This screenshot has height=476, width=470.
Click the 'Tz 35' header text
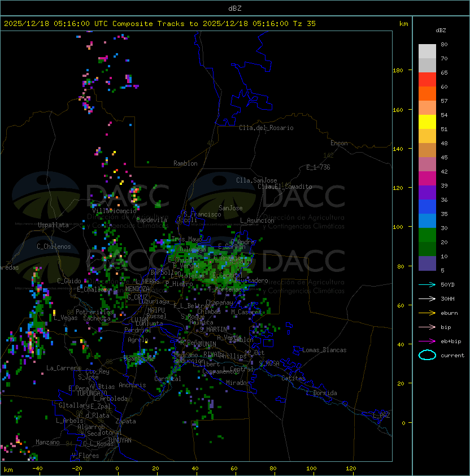tap(304, 24)
